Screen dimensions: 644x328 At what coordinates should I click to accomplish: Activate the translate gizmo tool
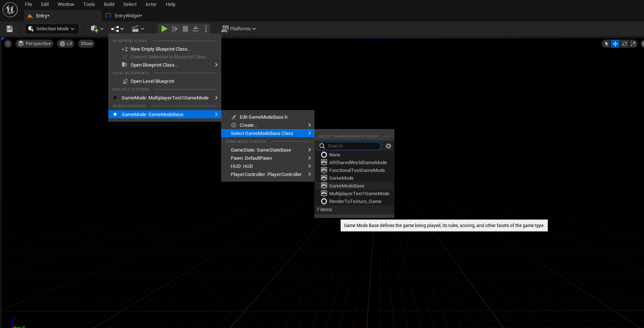[x=615, y=44]
